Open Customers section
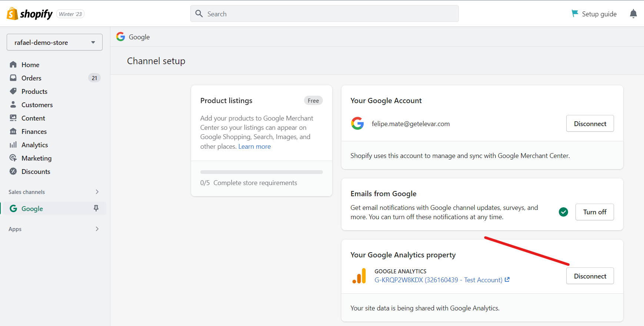 (x=37, y=105)
